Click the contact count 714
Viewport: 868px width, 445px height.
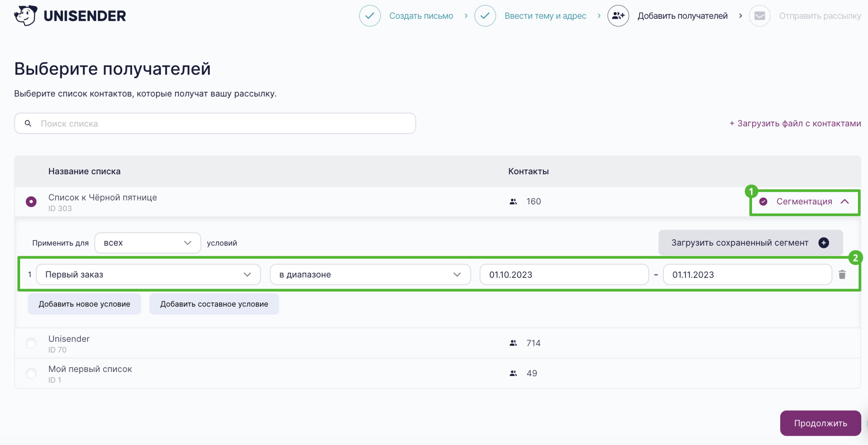[x=533, y=343]
